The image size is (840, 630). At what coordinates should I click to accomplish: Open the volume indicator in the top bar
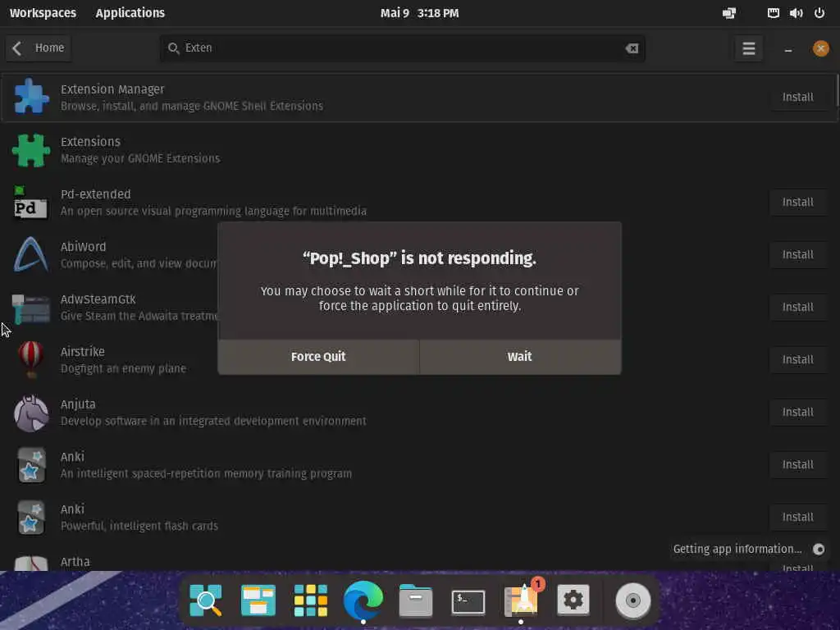click(x=796, y=13)
